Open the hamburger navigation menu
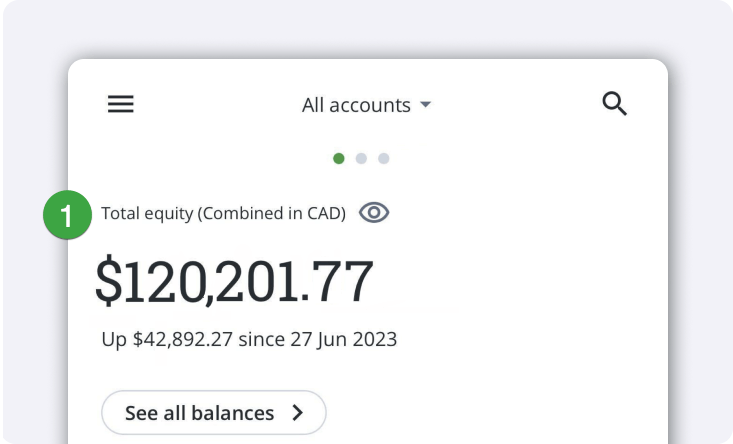This screenshot has height=444, width=733. [121, 104]
